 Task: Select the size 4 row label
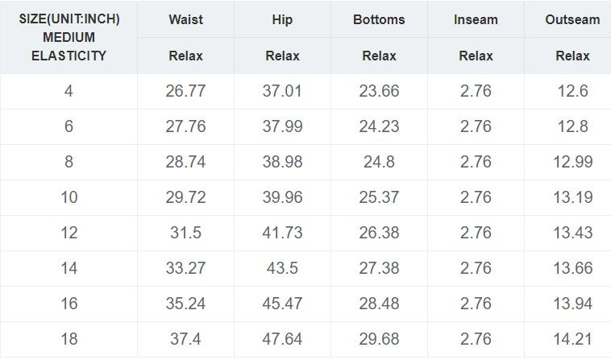69,91
